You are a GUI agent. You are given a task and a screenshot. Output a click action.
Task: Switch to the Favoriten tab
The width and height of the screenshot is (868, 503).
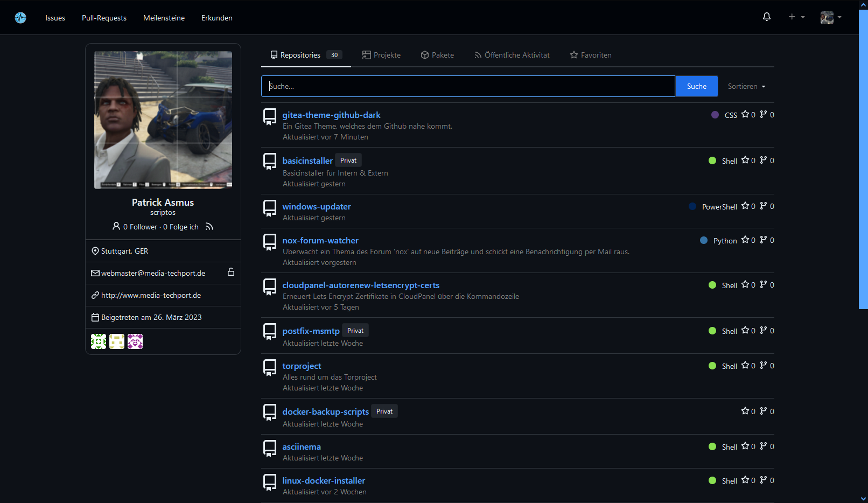click(591, 55)
